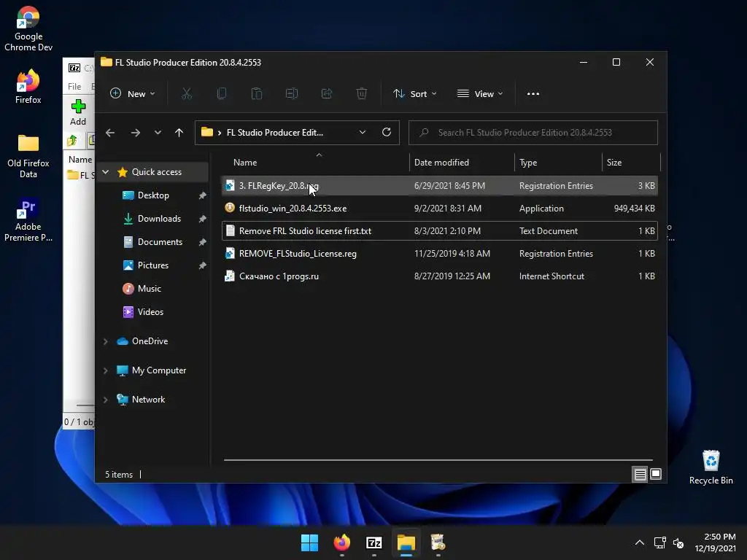Screen dimensions: 747x560
Task: Select Google Chrome Dev desktop shortcut
Action: [28, 29]
